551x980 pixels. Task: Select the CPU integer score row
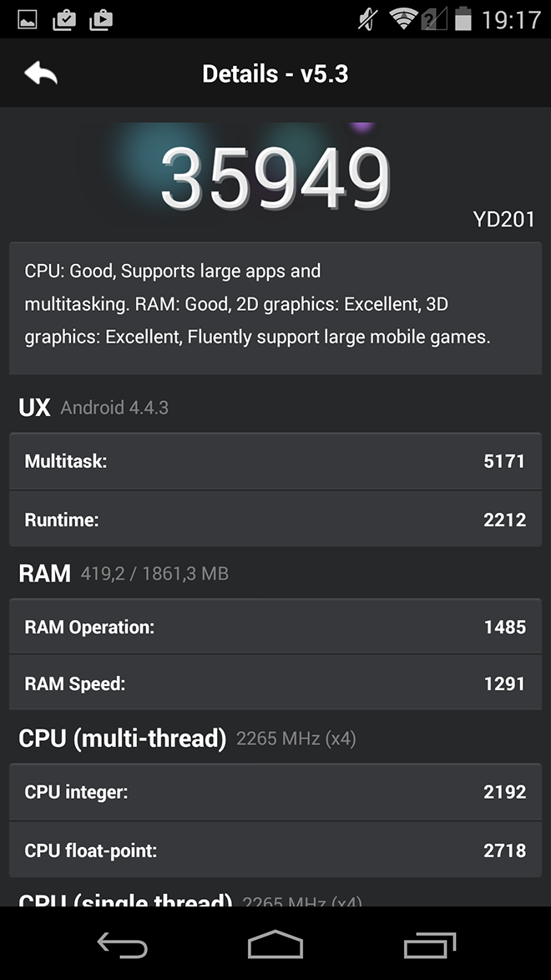pos(275,792)
